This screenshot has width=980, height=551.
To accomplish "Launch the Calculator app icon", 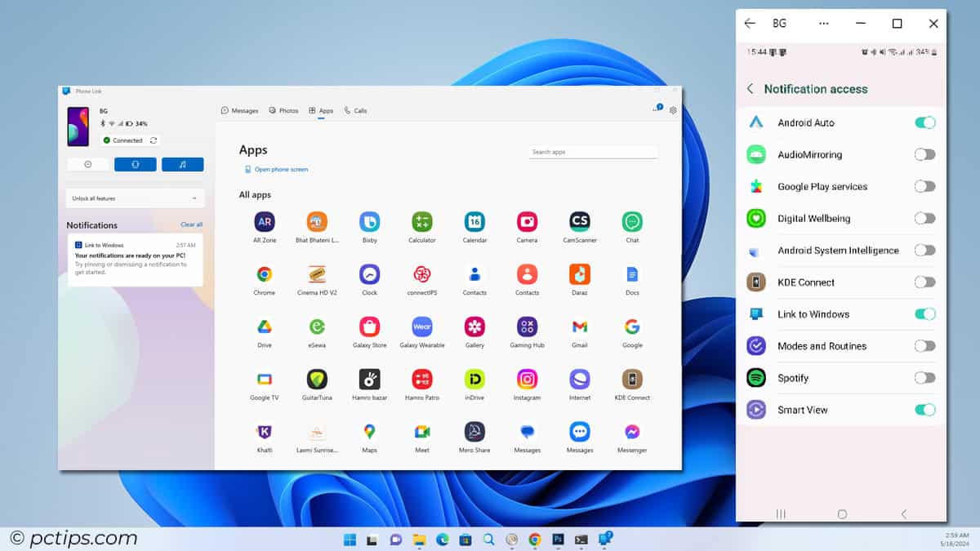I will [421, 223].
